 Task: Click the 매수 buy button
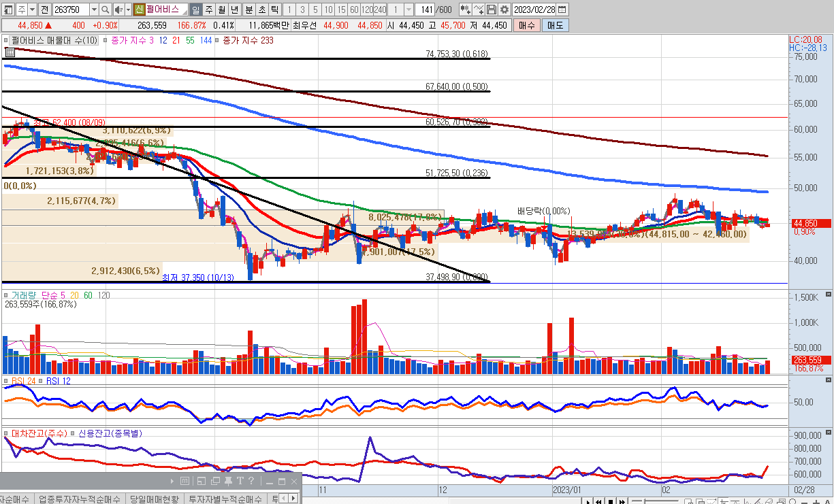pos(526,25)
